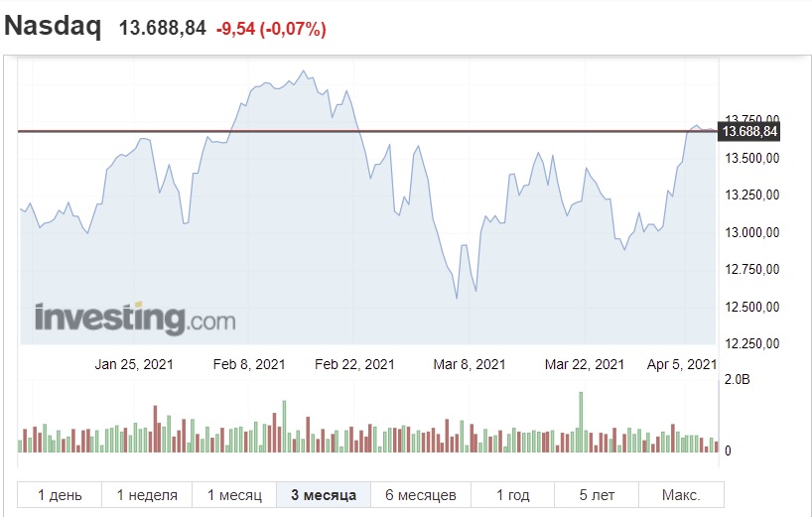Image resolution: width=812 pixels, height=517 pixels.
Task: Switch chart to the "Макс." range
Action: tap(680, 494)
